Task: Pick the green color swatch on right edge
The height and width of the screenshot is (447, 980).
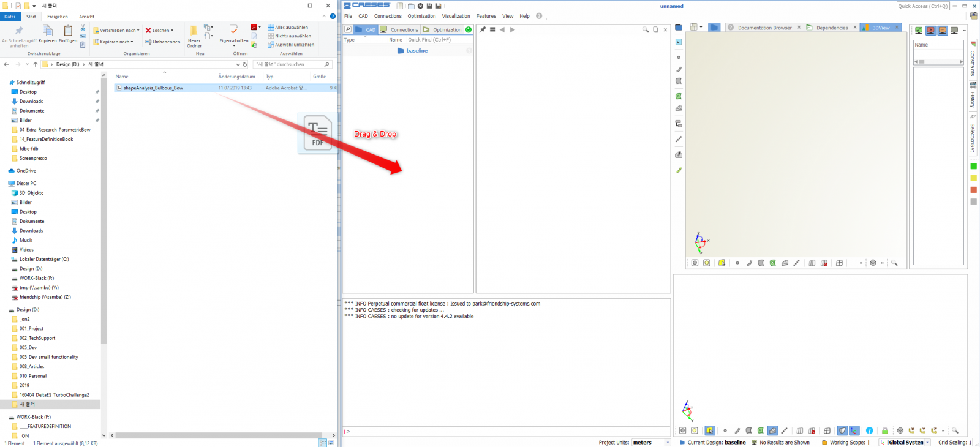Action: (x=973, y=166)
